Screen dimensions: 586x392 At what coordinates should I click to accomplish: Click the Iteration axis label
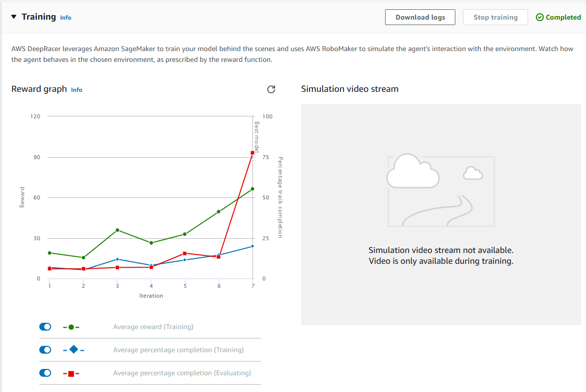(x=151, y=296)
